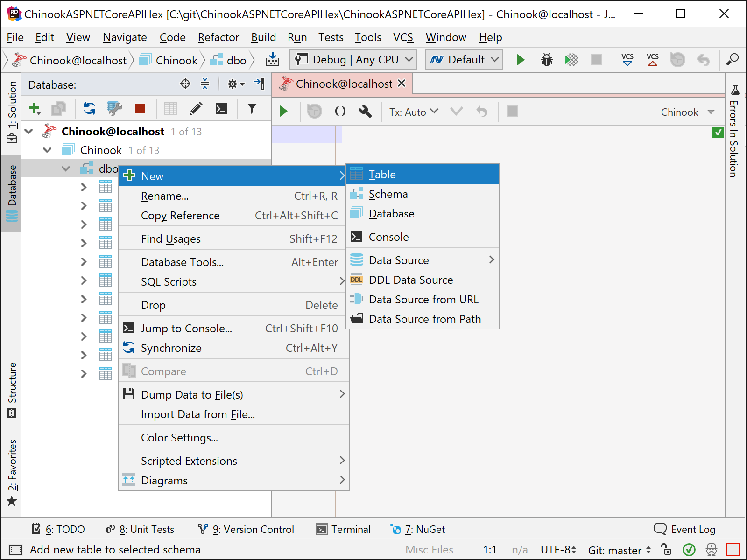Screen dimensions: 747x560
Task: Collapse the dbo schema node
Action: (66, 168)
